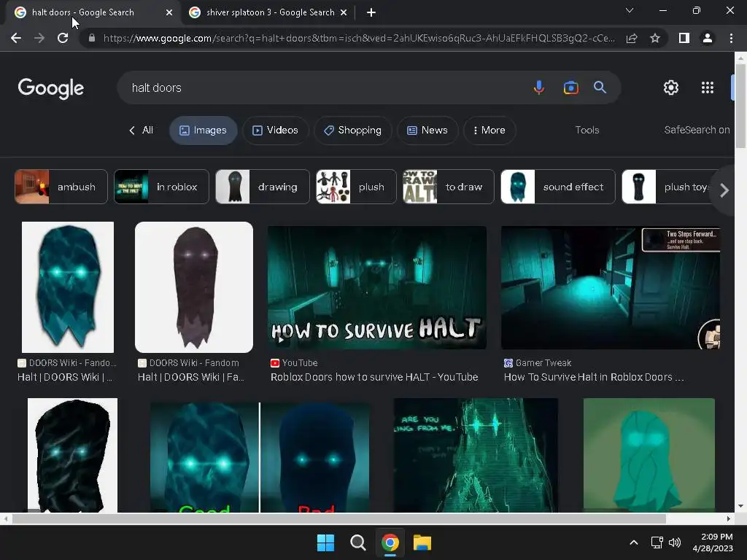The width and height of the screenshot is (747, 560).
Task: Open the Chrome profile icon
Action: coord(708,38)
